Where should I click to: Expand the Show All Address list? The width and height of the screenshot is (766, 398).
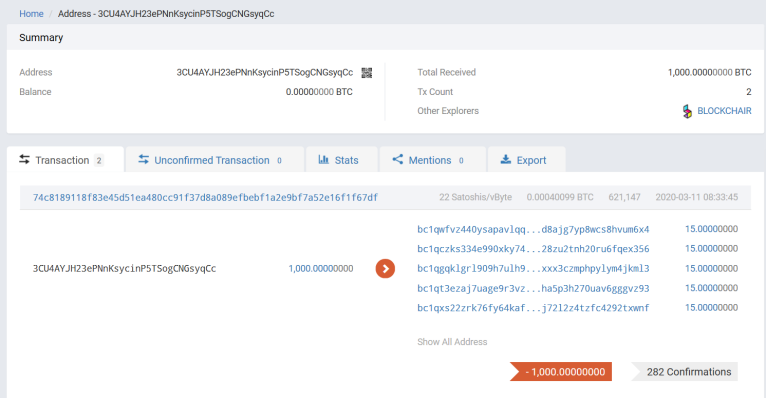pyautogui.click(x=452, y=342)
